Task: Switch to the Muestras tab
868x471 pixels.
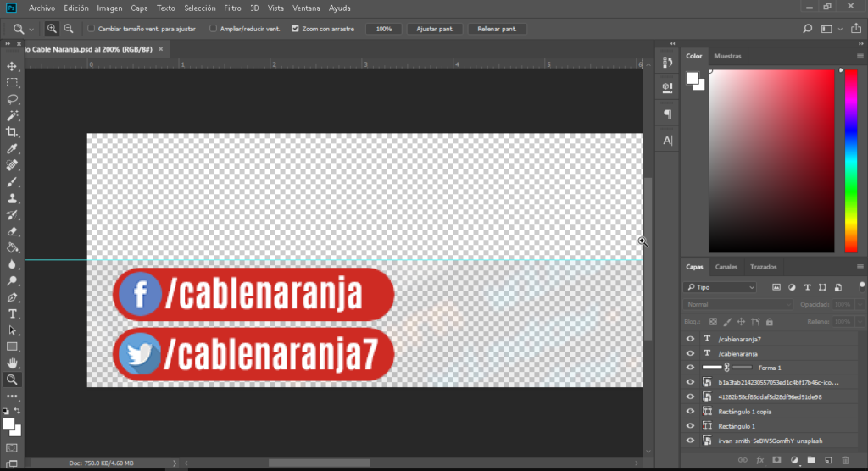Action: coord(727,56)
